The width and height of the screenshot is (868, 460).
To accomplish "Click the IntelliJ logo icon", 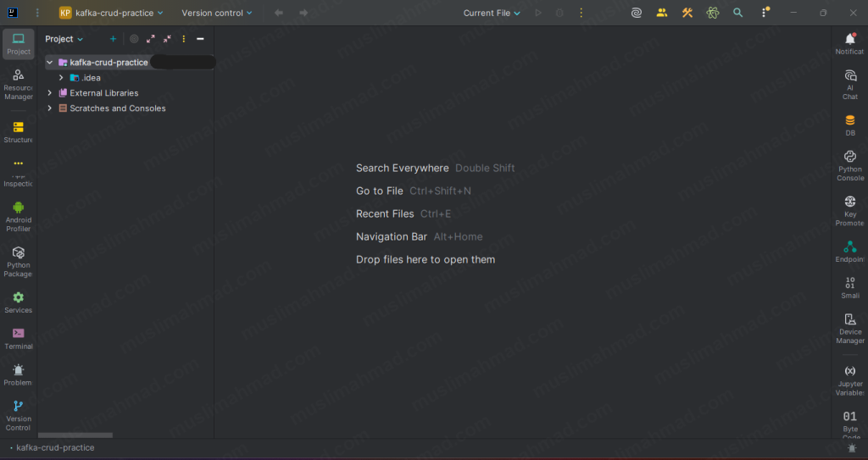I will click(x=13, y=13).
